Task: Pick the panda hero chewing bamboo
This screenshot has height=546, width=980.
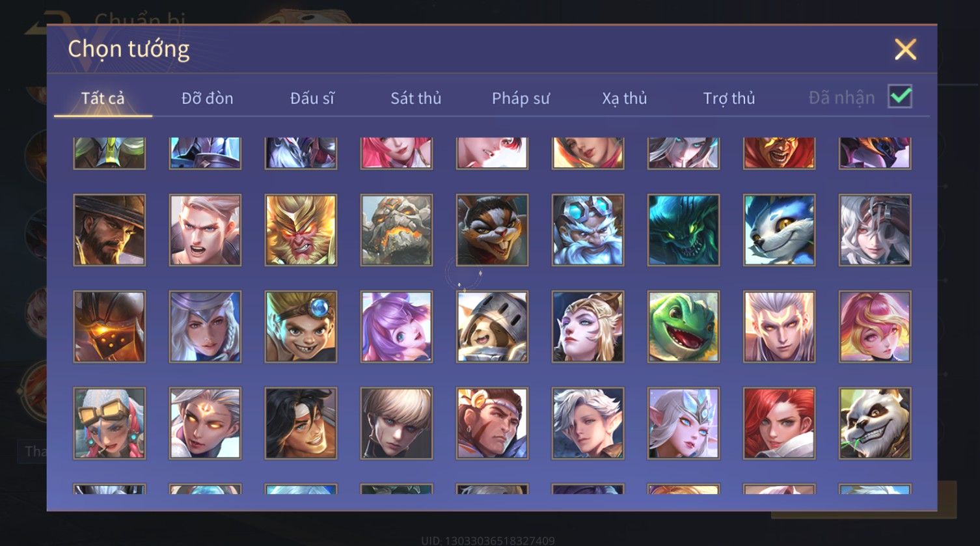Action: 875,423
